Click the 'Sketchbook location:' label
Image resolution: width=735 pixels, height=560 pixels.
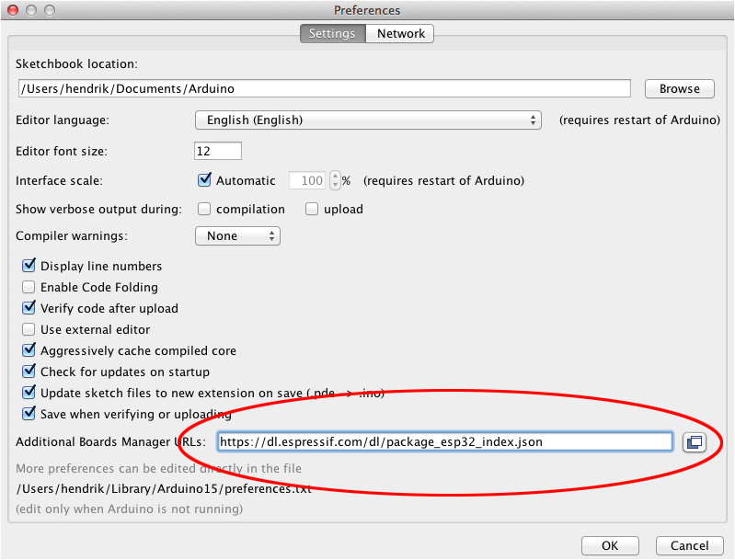click(76, 63)
